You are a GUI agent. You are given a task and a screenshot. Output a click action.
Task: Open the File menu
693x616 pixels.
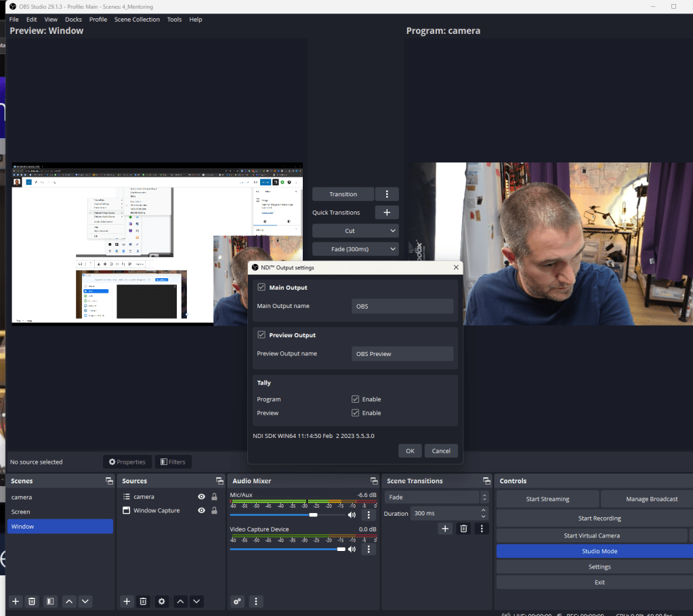coord(14,20)
